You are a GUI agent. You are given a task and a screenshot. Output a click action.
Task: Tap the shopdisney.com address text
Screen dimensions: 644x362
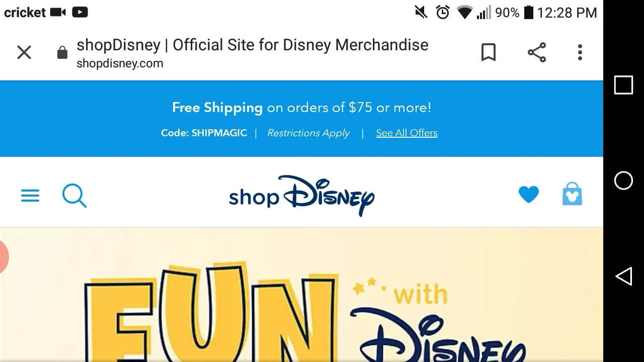(120, 63)
